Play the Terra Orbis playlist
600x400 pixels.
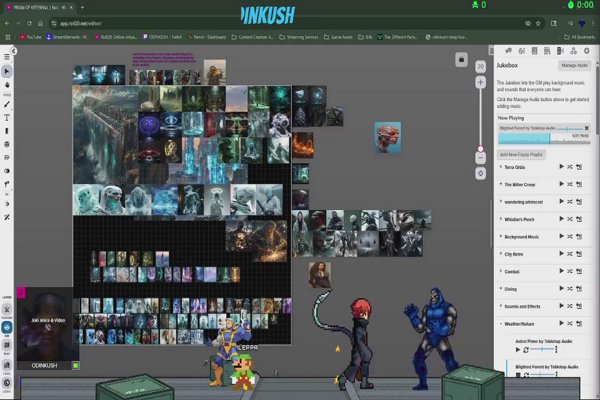tap(561, 167)
